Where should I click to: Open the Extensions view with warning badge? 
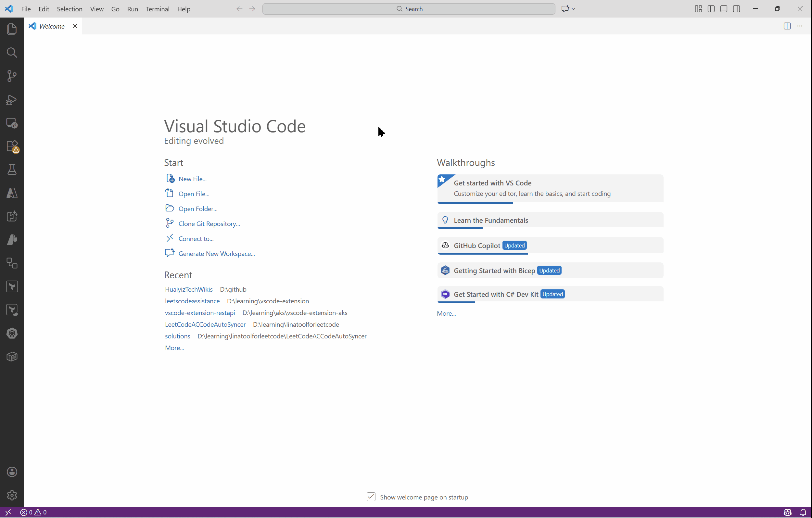click(x=12, y=147)
